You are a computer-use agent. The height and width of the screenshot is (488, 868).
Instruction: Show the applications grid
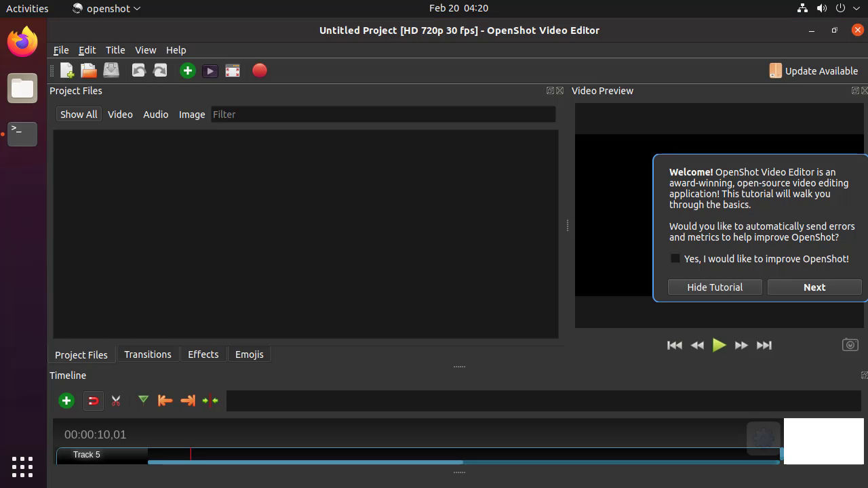coord(22,466)
